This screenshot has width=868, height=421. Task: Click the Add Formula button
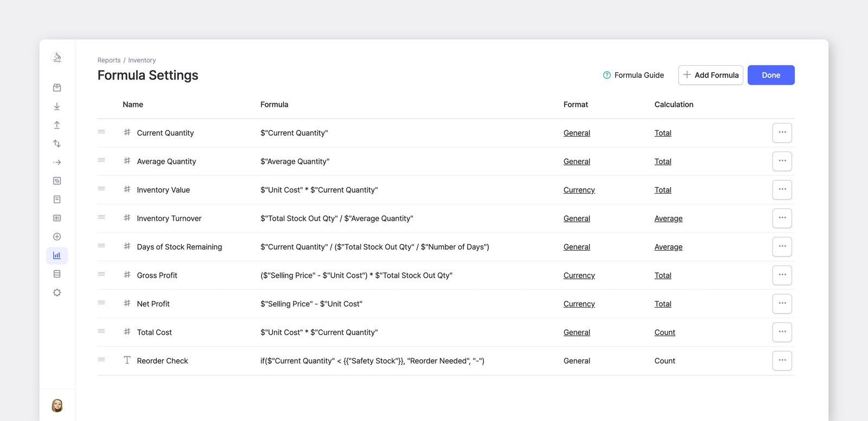coord(711,75)
